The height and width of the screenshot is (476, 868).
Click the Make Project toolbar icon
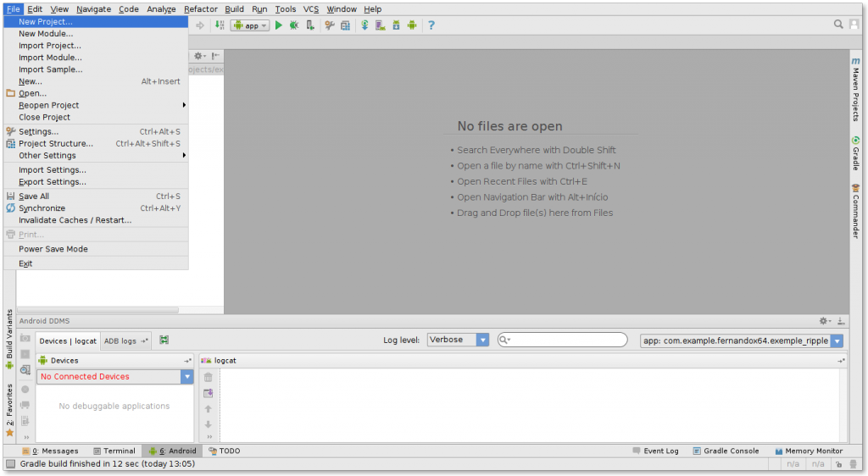point(219,25)
